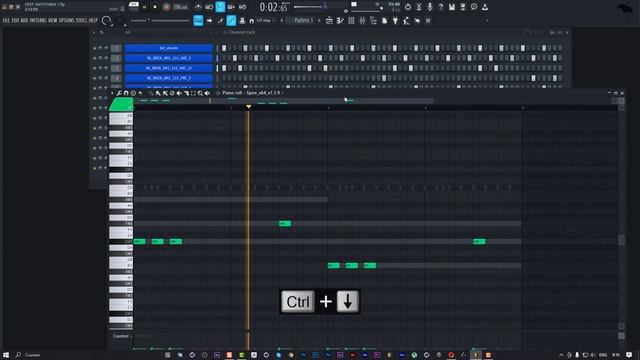Mute the fourth channel in Channel rack
This screenshot has width=640, height=360.
click(x=95, y=78)
